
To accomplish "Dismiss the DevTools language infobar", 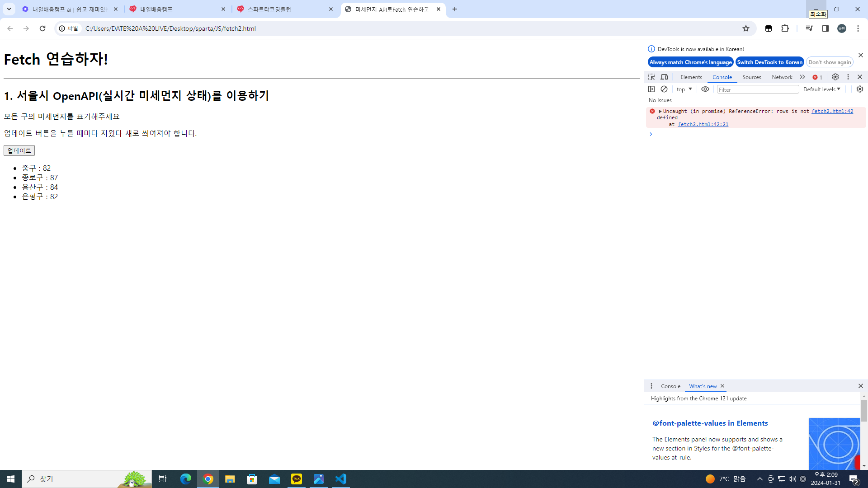I will click(861, 55).
